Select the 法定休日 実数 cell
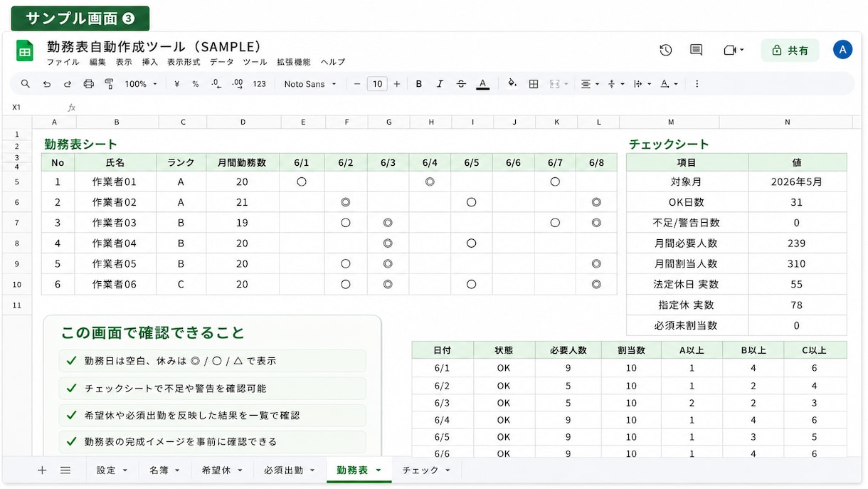The height and width of the screenshot is (489, 868). click(687, 285)
